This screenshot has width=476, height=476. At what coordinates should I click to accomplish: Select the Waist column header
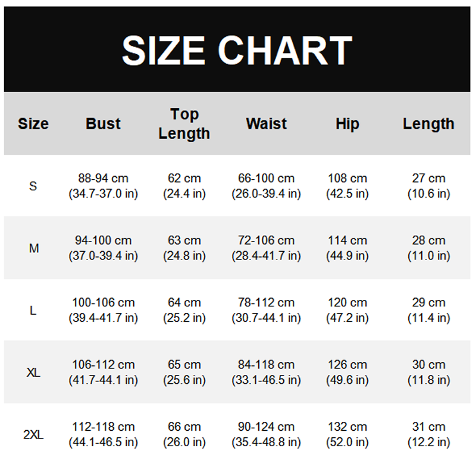click(266, 124)
